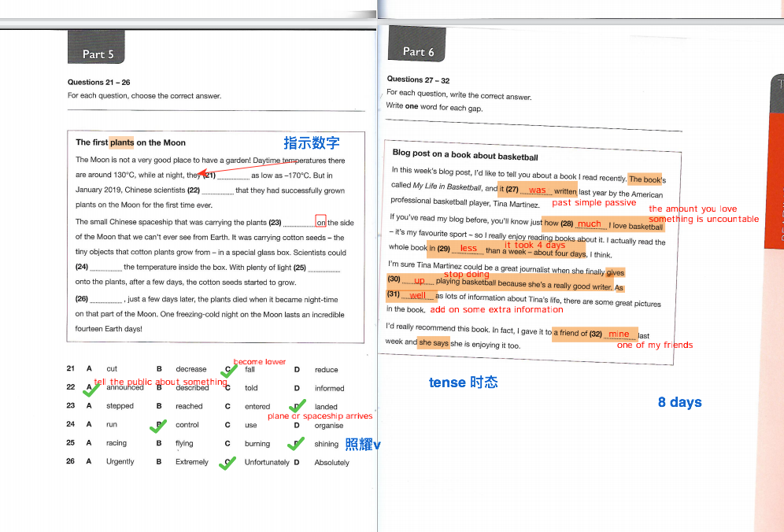This screenshot has width=784, height=532.
Task: Choose option "landed" for question 23
Action: coord(326,407)
